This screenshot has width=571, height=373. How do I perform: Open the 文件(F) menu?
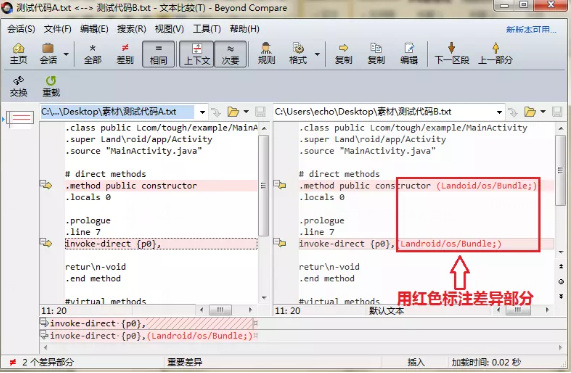[x=58, y=29]
